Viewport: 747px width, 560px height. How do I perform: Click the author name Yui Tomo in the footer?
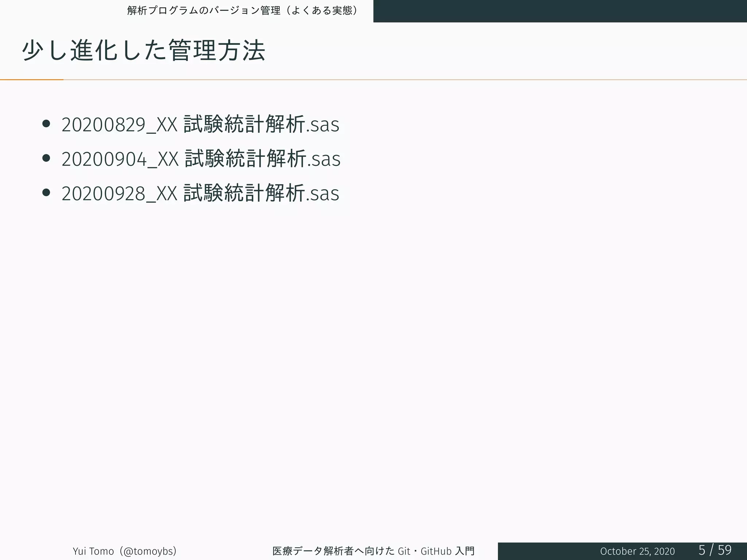click(93, 551)
